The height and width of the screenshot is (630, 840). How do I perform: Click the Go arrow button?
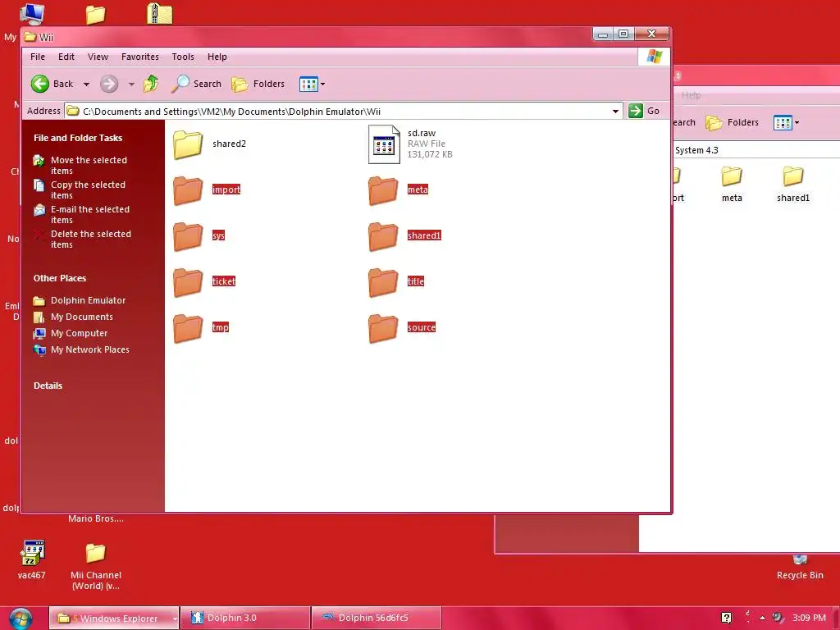pos(636,111)
